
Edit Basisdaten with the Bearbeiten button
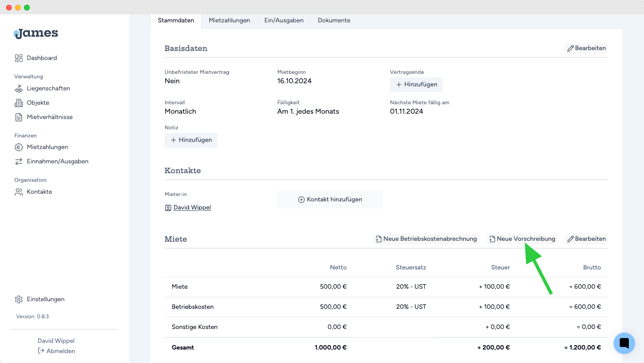coord(586,48)
